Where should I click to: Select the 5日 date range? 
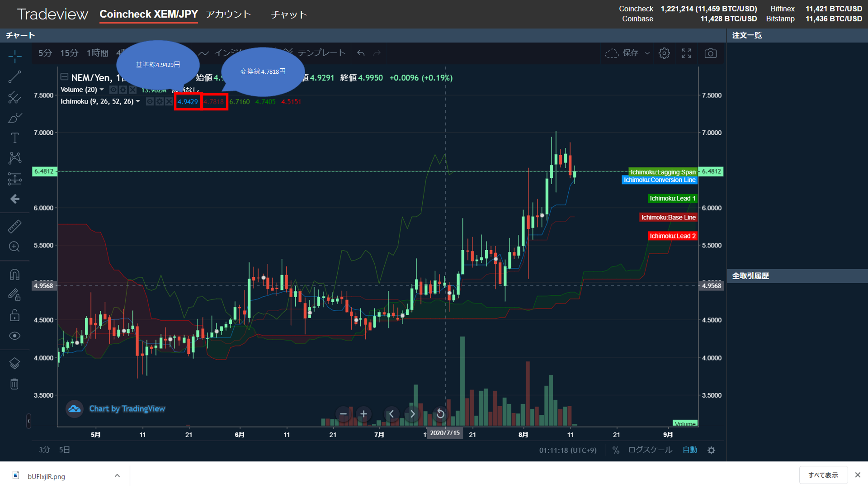65,450
